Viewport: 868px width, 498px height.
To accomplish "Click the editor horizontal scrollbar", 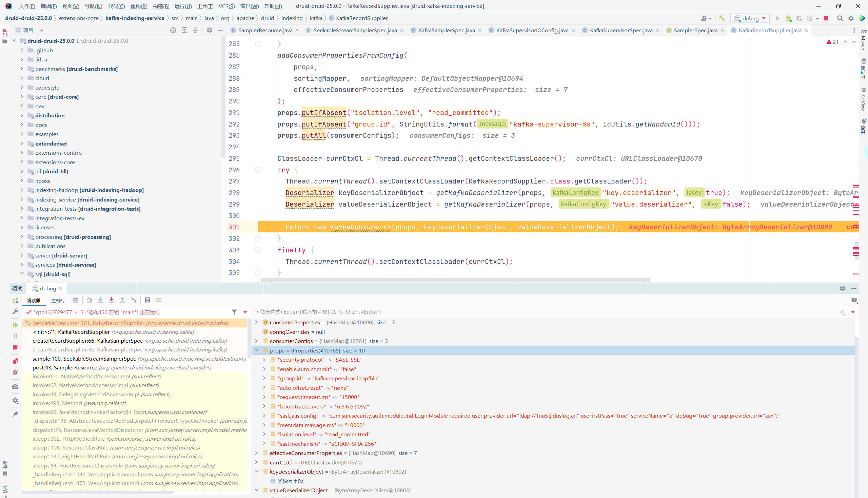I will click(x=455, y=280).
